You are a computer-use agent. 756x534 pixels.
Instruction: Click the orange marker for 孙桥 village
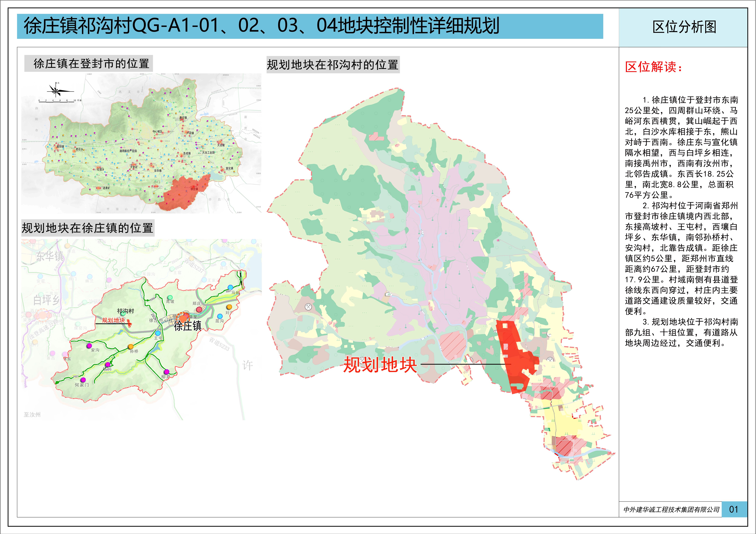pyautogui.click(x=131, y=347)
